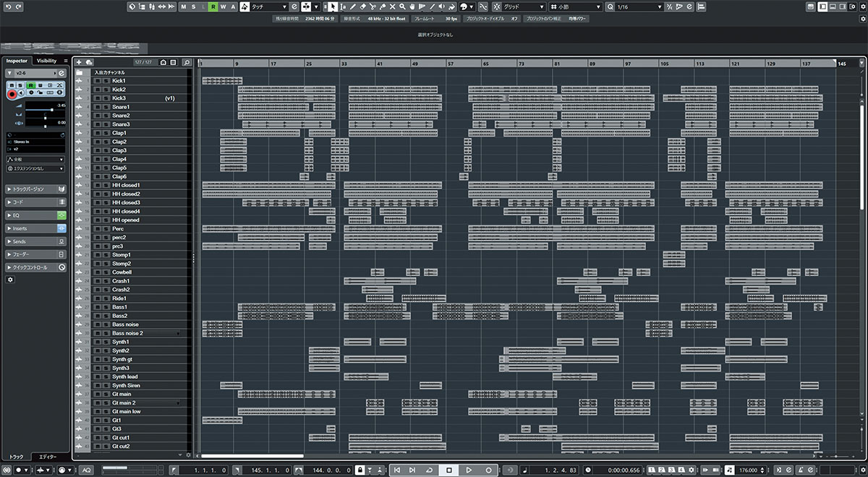Expand the クイックコントロール section
868x477 pixels.
(35, 267)
